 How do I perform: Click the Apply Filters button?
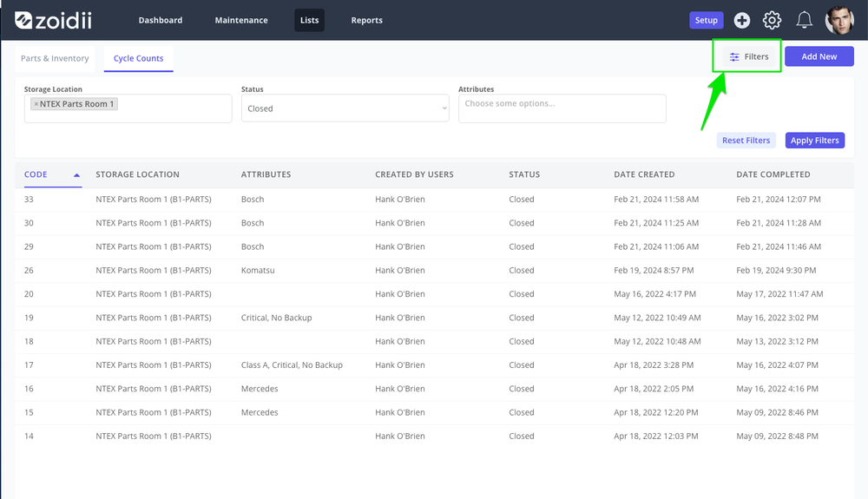tap(814, 141)
